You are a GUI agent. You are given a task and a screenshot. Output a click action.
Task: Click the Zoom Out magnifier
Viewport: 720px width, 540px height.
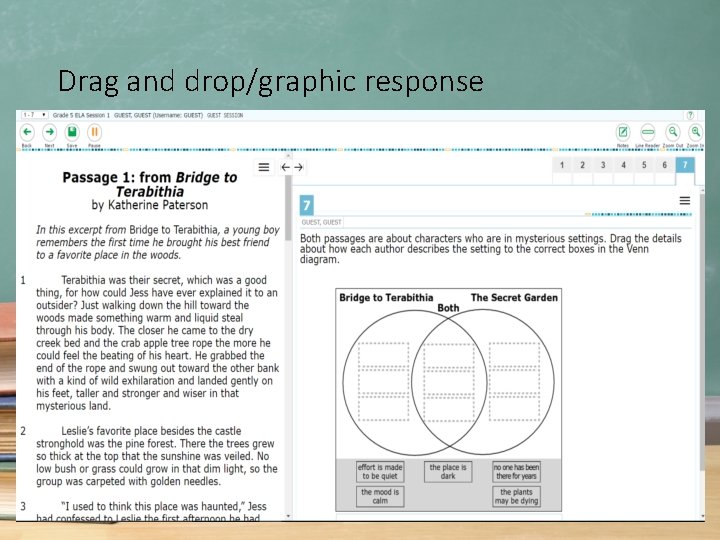click(x=673, y=132)
